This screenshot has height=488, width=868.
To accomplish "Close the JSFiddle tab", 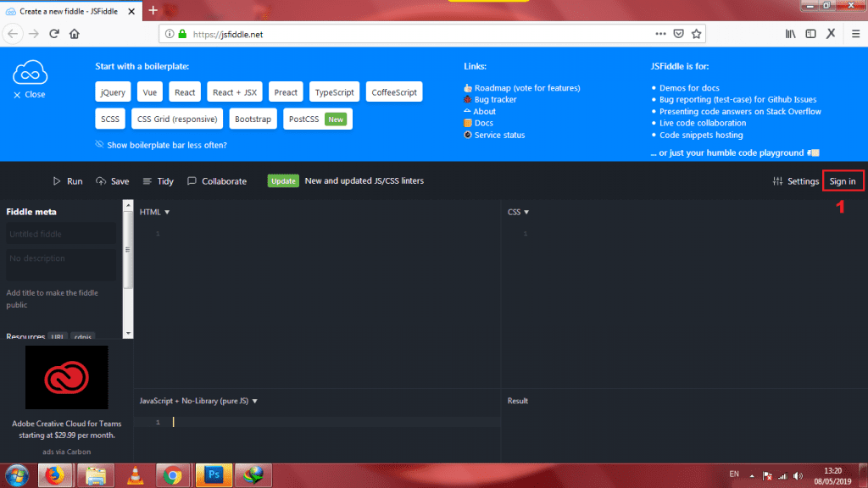I will [x=131, y=11].
